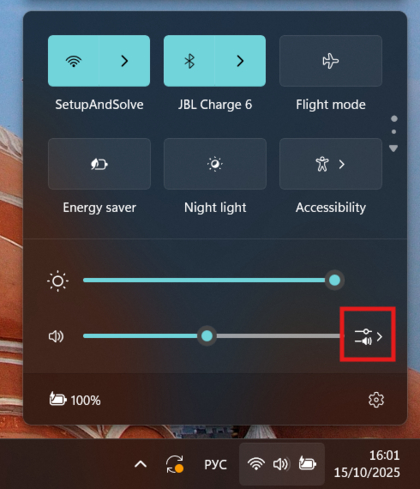Show hidden tray icons chevron

coord(141,464)
